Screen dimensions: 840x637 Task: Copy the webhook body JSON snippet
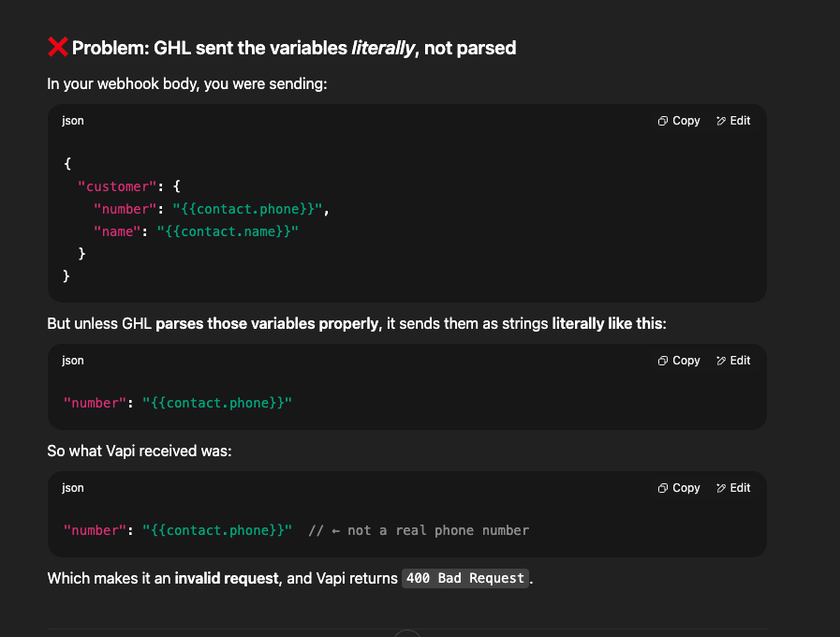(x=678, y=120)
